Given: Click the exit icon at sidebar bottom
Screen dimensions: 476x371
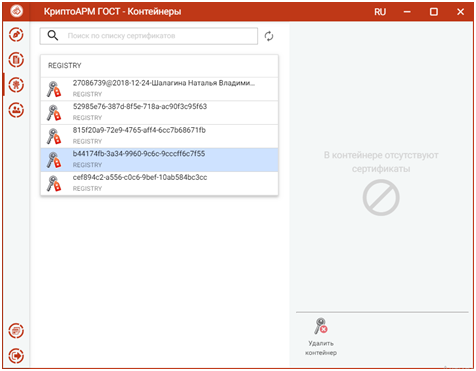Looking at the screenshot, I should point(16,356).
